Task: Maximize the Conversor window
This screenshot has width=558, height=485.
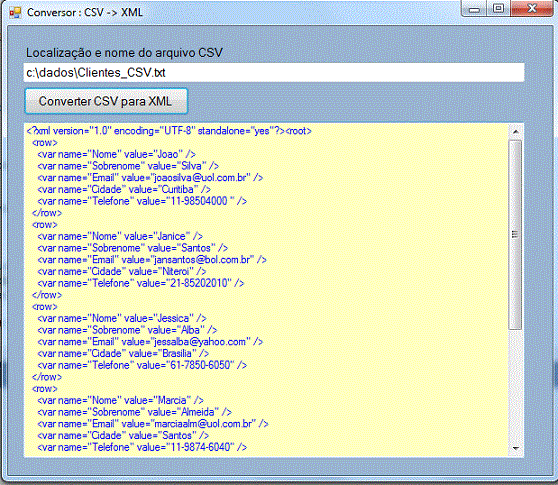Action: (499, 9)
